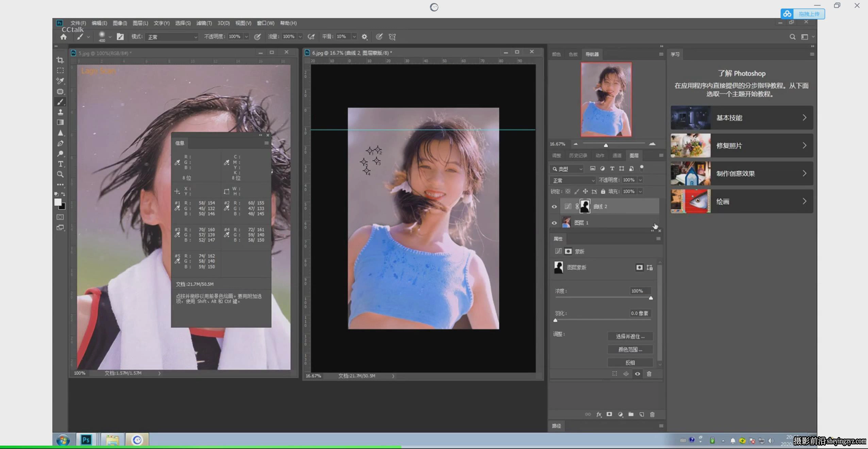868x449 pixels.
Task: Select the Pen tool
Action: pyautogui.click(x=60, y=143)
